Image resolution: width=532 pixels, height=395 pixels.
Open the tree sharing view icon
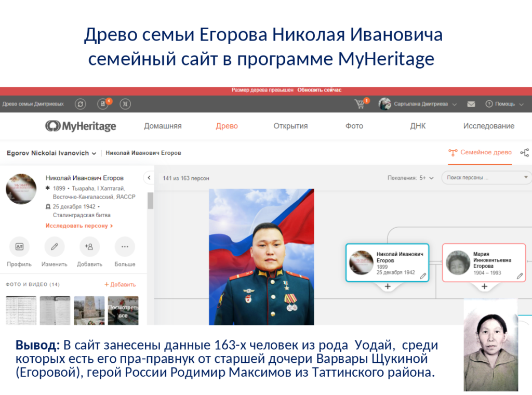pos(525,153)
